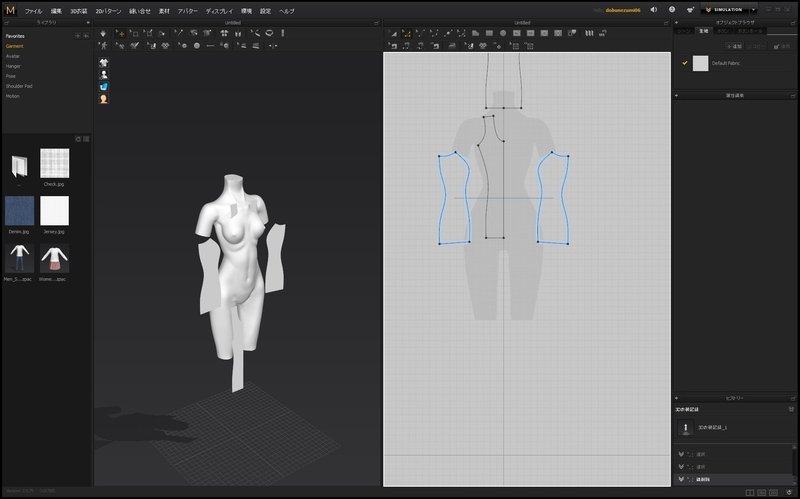Select the Simulate arrow tool in 3D toolbar

click(104, 33)
